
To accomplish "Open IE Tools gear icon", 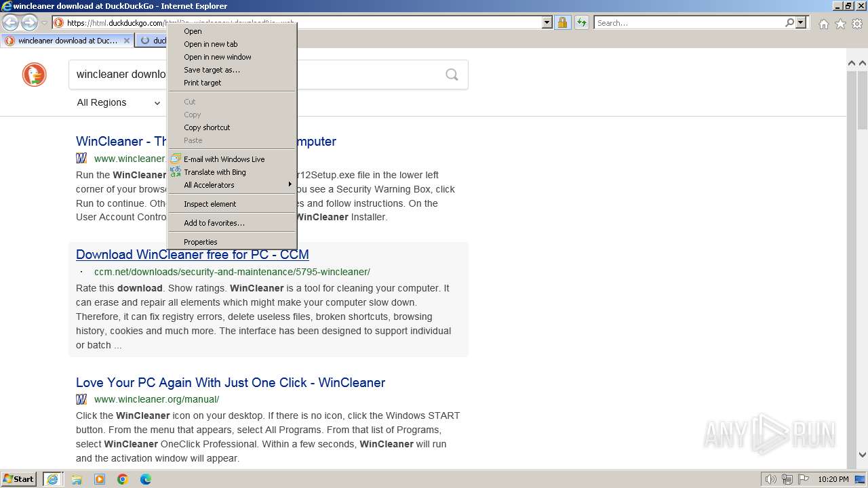I will coord(857,24).
